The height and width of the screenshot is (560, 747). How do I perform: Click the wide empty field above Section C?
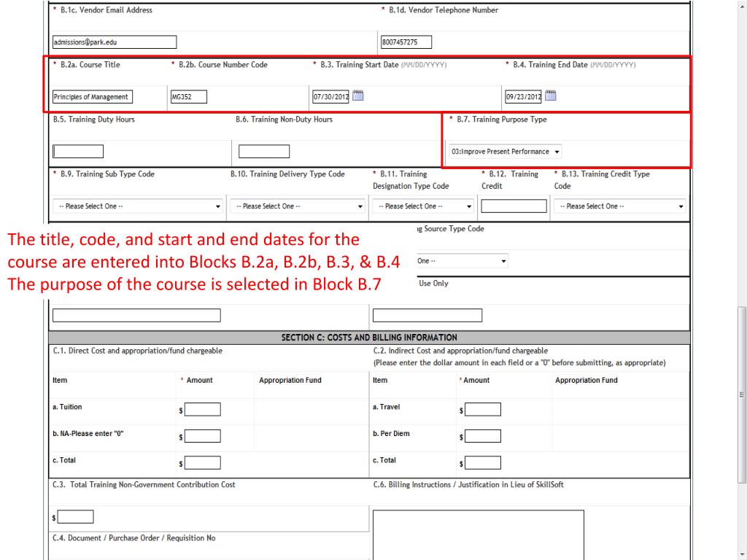pos(136,315)
